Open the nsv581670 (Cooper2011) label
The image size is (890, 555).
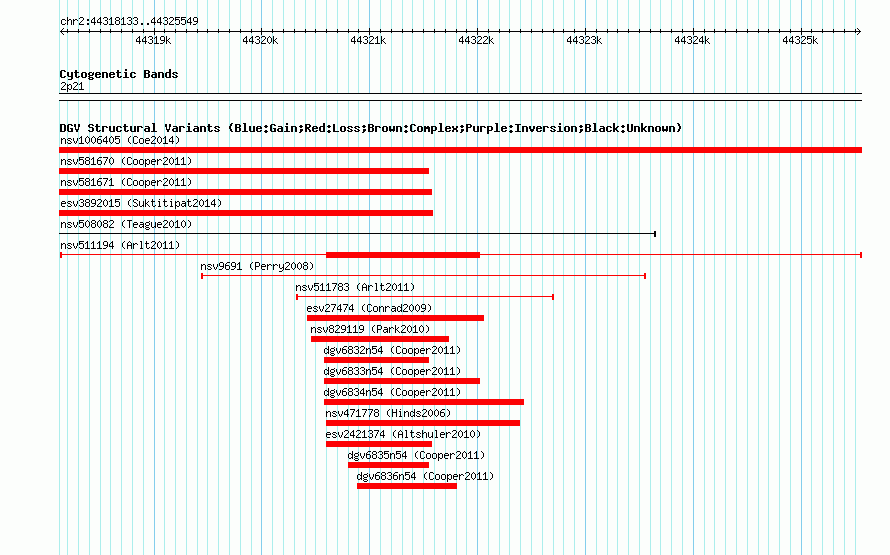point(126,161)
